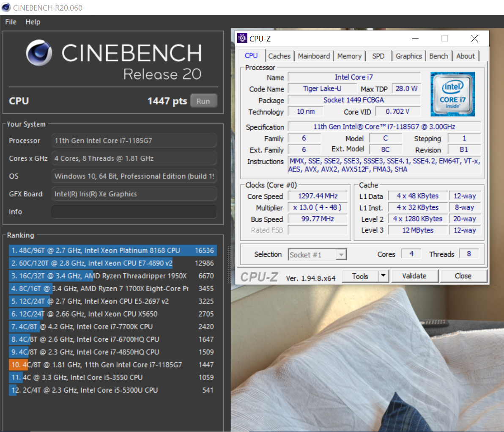504x432 pixels.
Task: Click the Cores x GHz field
Action: click(x=134, y=158)
